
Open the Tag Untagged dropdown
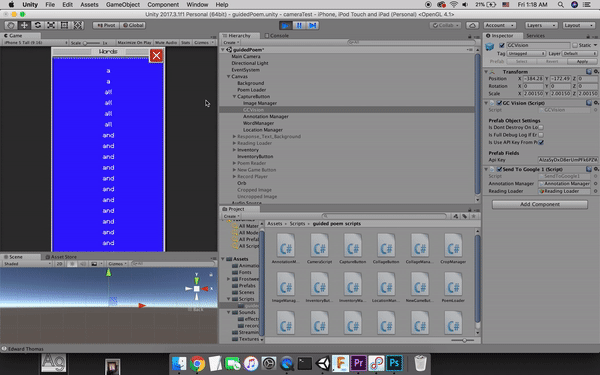(x=526, y=54)
